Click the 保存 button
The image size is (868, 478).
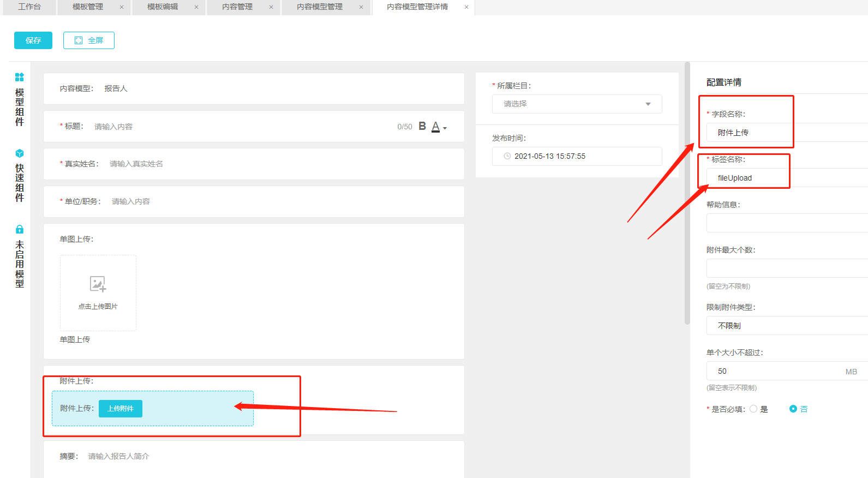coord(33,40)
